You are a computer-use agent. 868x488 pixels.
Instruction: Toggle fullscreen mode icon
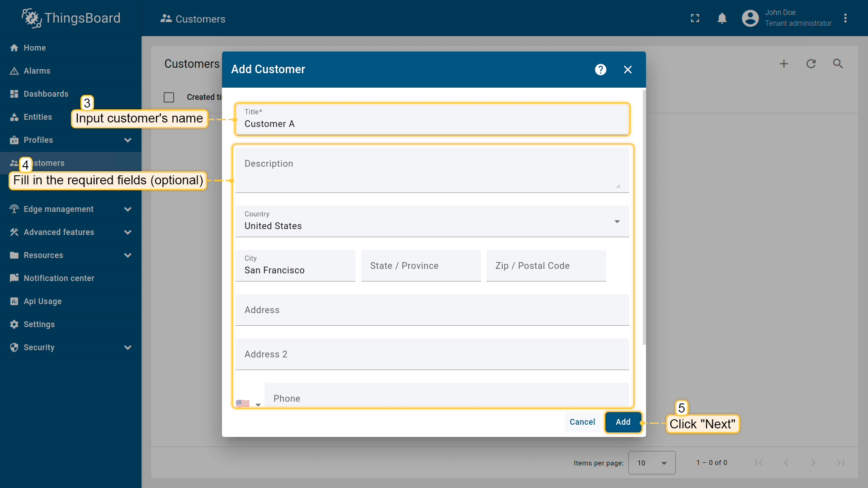[x=695, y=18]
